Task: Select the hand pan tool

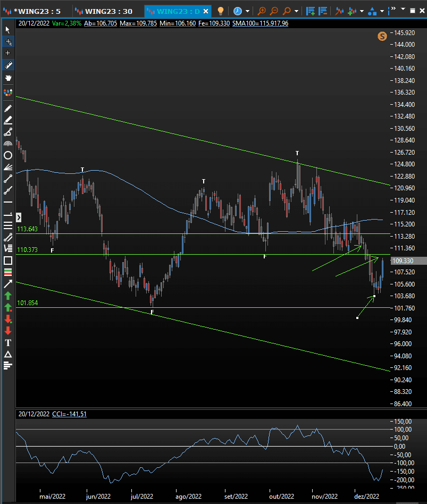Action: (8, 78)
